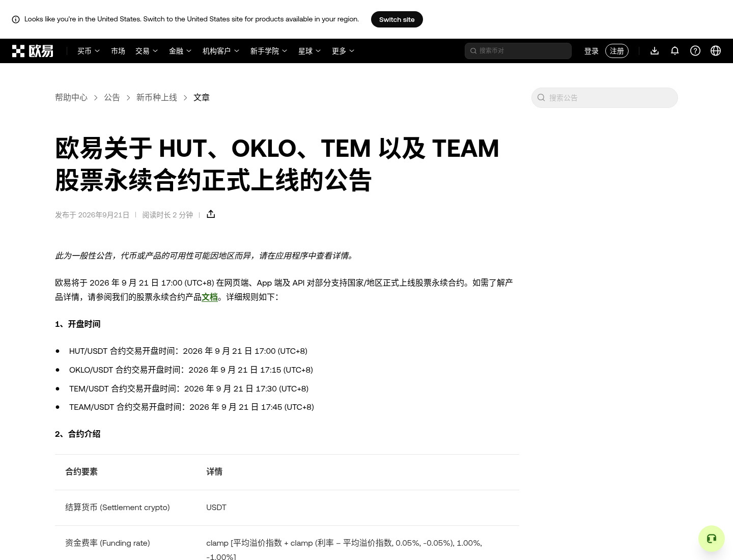
Task: Click the USDT value cell
Action: point(216,507)
